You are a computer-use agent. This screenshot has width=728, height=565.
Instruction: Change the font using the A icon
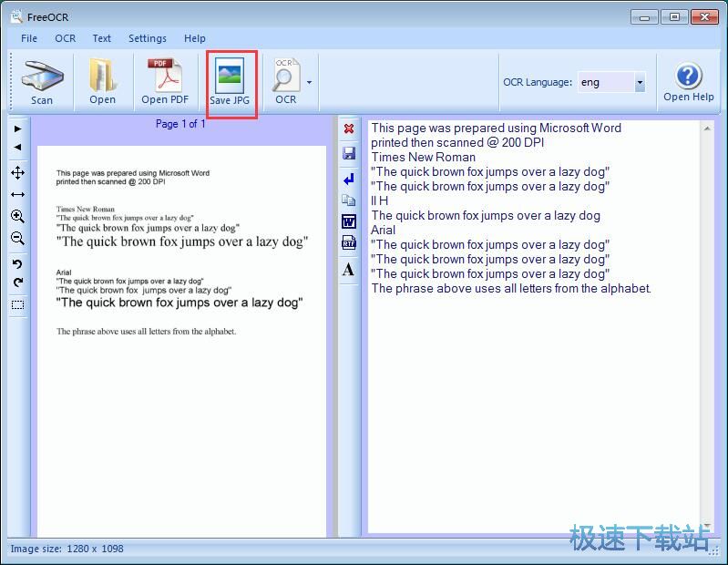(x=349, y=269)
